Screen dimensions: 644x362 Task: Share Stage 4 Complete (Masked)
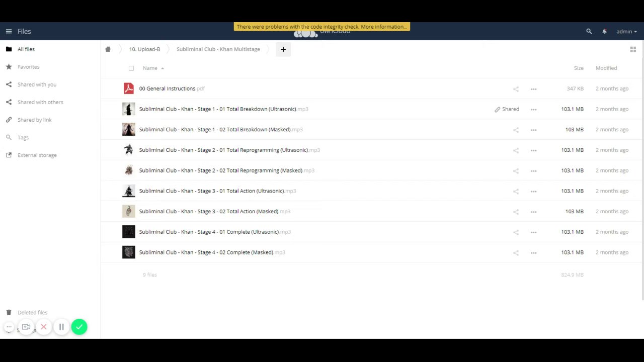(516, 253)
